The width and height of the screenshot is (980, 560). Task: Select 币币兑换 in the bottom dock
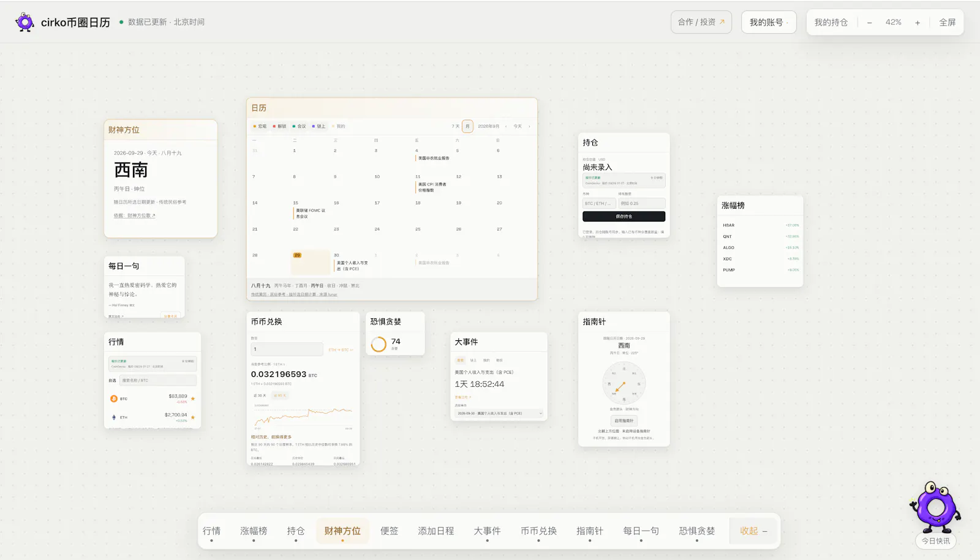point(538,531)
